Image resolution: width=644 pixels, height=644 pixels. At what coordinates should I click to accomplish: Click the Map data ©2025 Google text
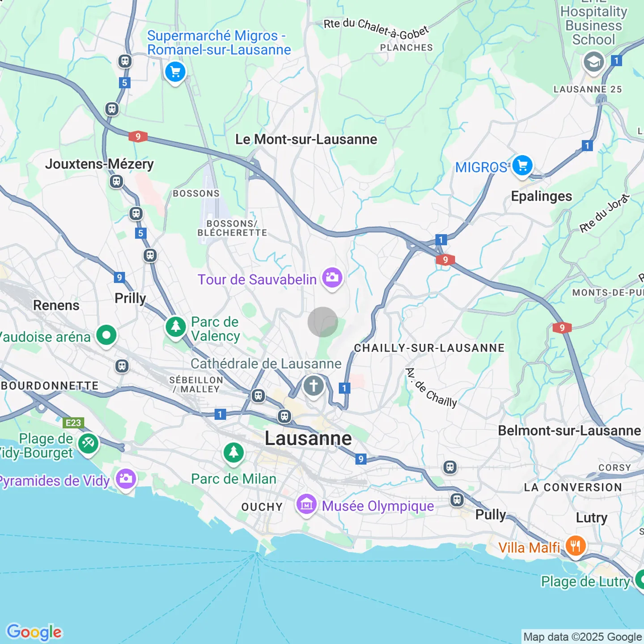pos(582,637)
